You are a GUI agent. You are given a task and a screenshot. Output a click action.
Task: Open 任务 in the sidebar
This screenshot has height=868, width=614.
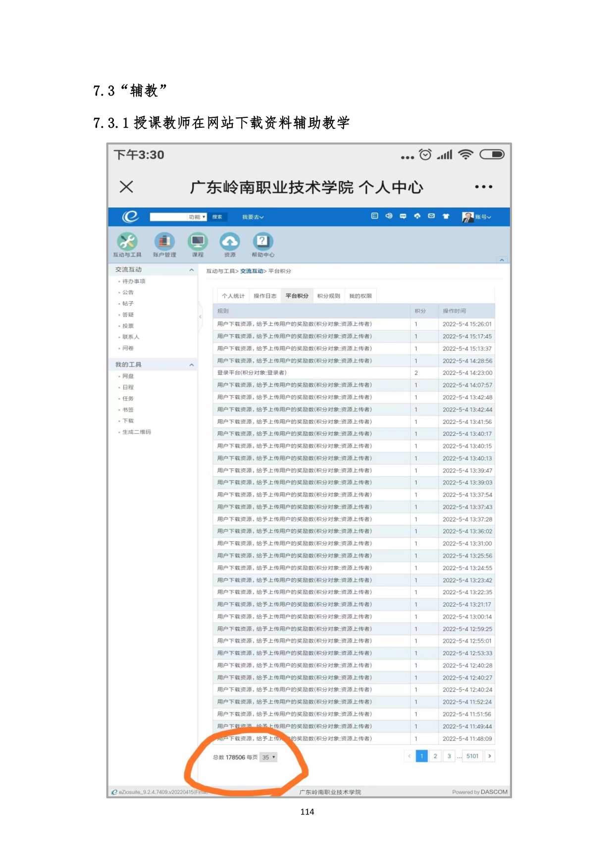coord(128,399)
